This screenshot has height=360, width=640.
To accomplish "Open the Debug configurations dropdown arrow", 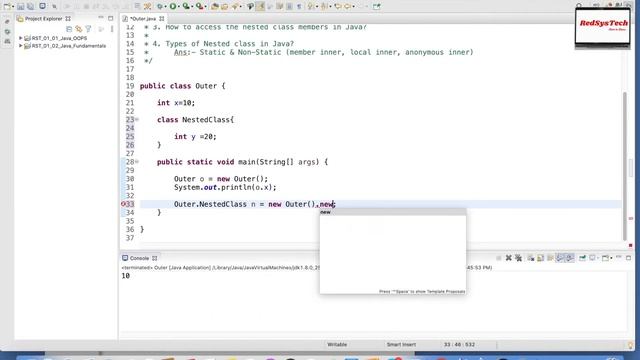I will point(166,7).
